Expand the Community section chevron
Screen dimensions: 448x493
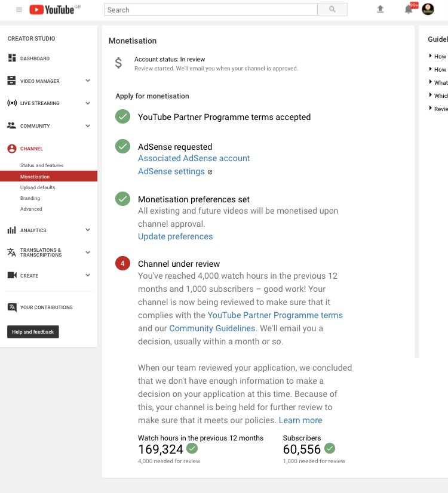88,126
